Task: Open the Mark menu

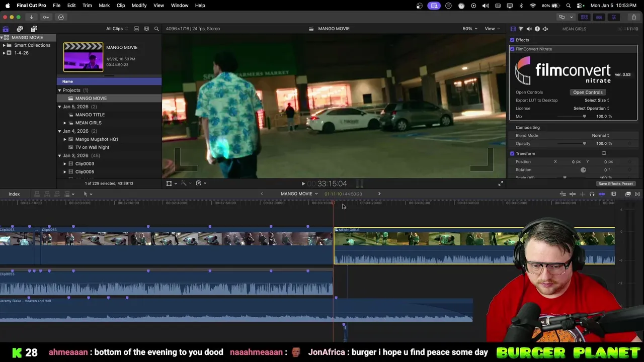Action: 104,5
